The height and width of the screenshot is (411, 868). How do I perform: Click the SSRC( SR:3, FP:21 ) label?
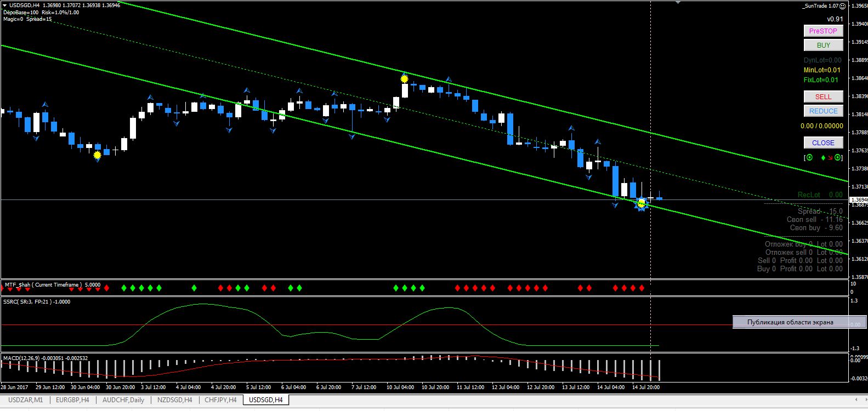tap(37, 302)
